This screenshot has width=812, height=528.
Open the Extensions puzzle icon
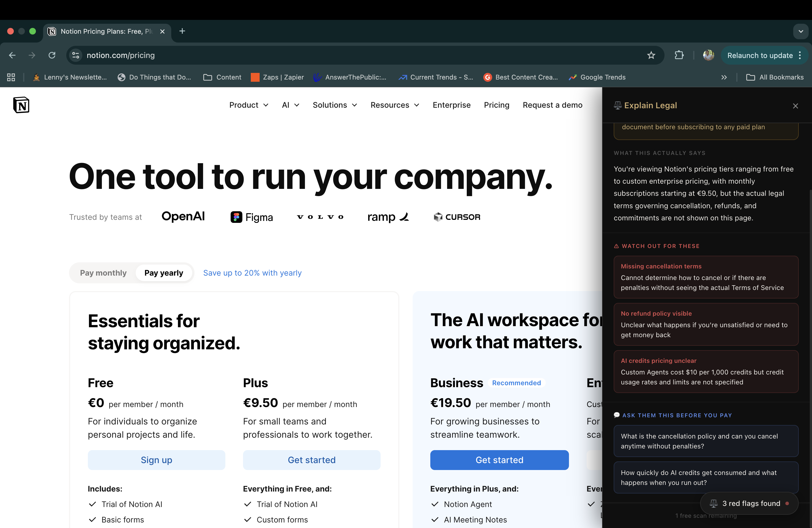tap(679, 55)
